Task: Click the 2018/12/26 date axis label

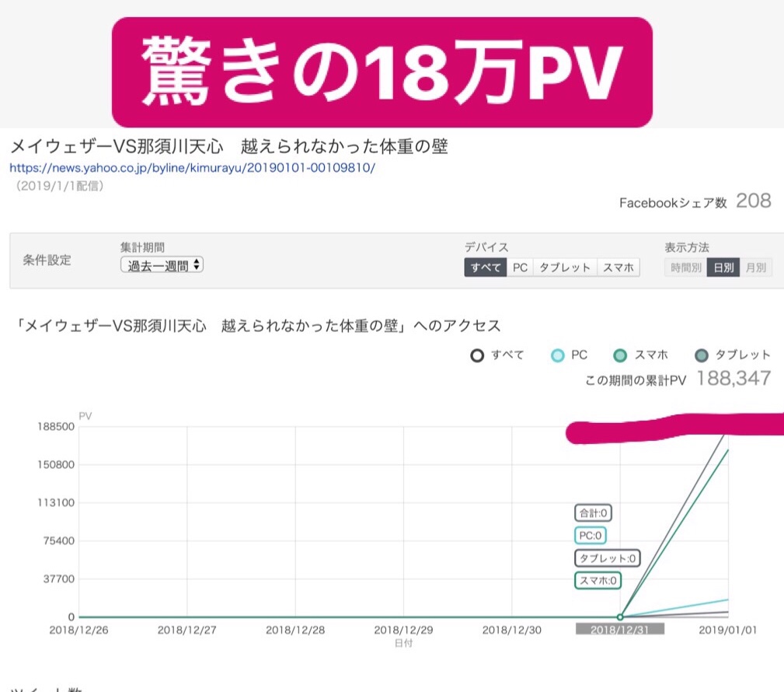Action: [78, 630]
